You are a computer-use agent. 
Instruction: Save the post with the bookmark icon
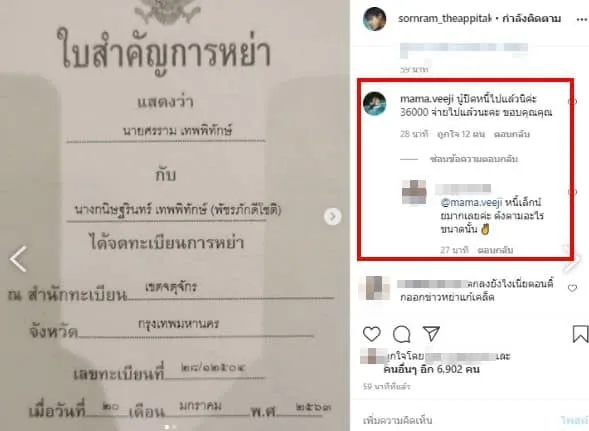click(x=580, y=334)
